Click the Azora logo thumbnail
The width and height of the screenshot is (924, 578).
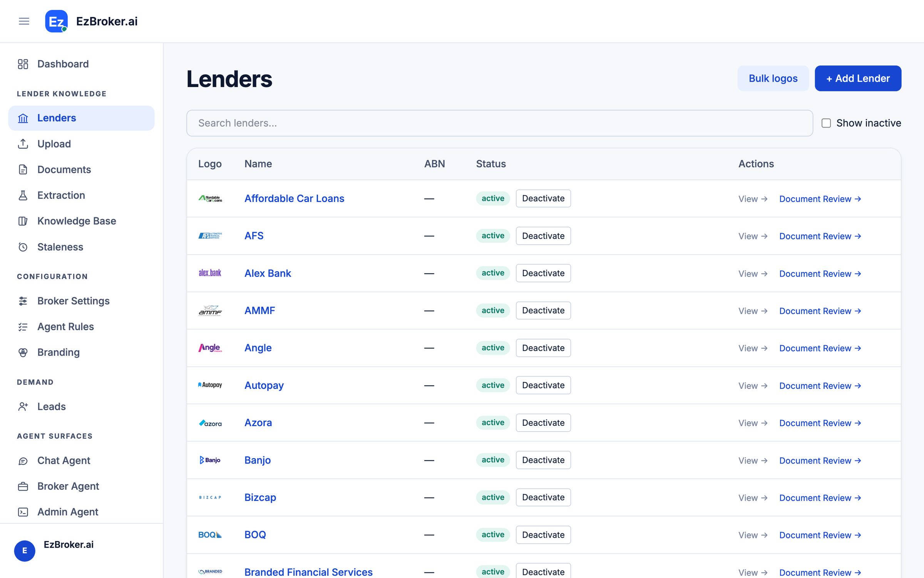point(210,423)
